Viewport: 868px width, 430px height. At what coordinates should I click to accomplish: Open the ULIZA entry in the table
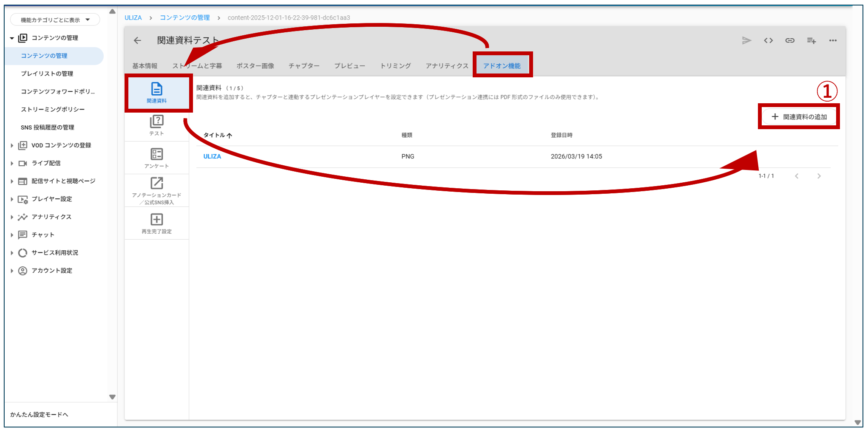pos(212,156)
